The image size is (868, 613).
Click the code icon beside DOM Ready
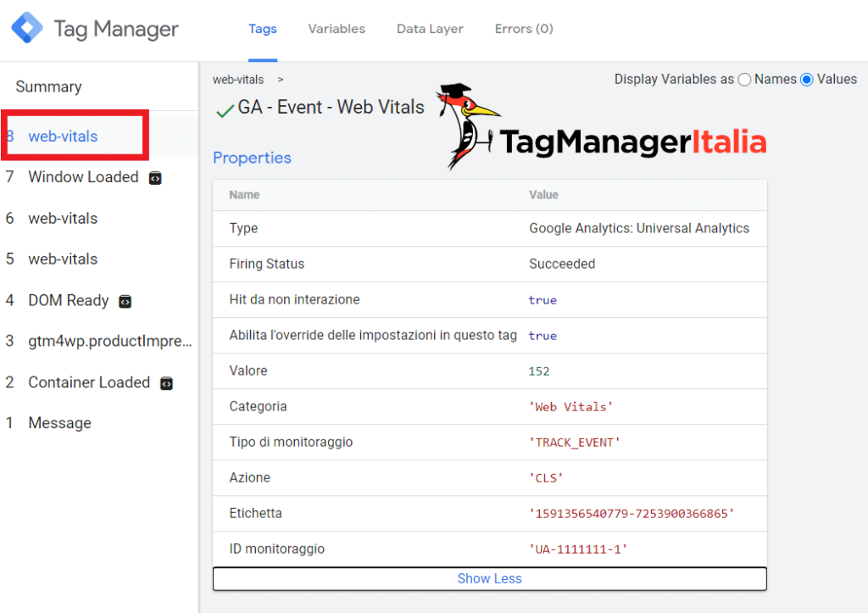[x=125, y=302]
